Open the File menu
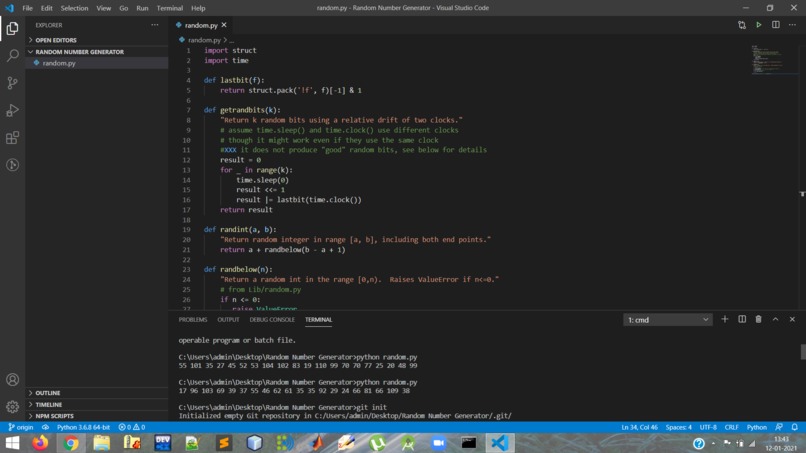Screen dimensions: 806x453 point(27,8)
